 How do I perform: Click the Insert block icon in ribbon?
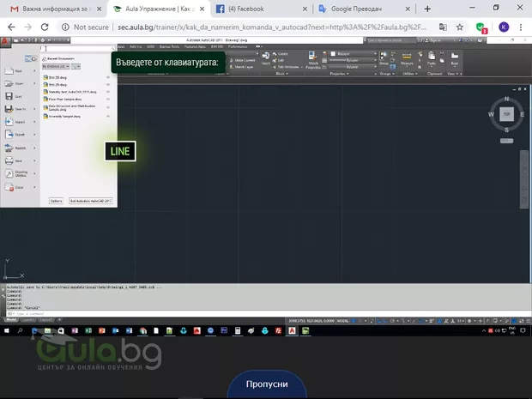point(266,57)
